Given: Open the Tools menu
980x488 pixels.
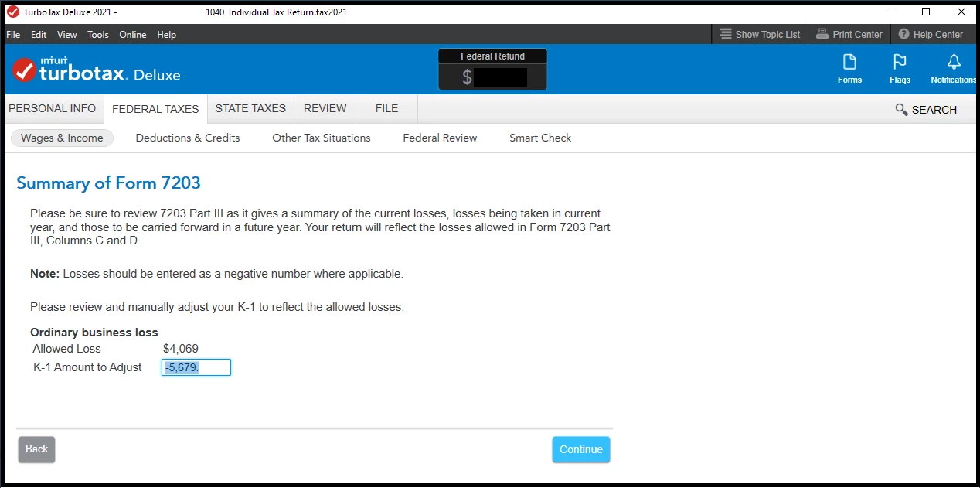Looking at the screenshot, I should [x=98, y=35].
